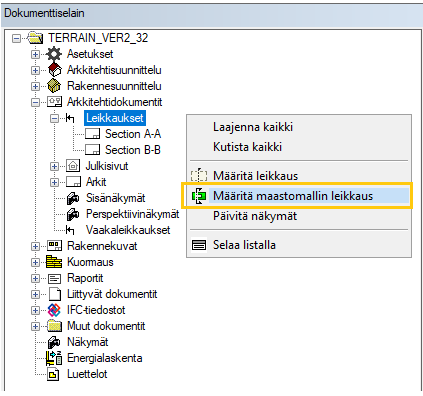Viewport: 423px width, 396px height.
Task: Expand the Kuormaus node
Action: click(35, 262)
